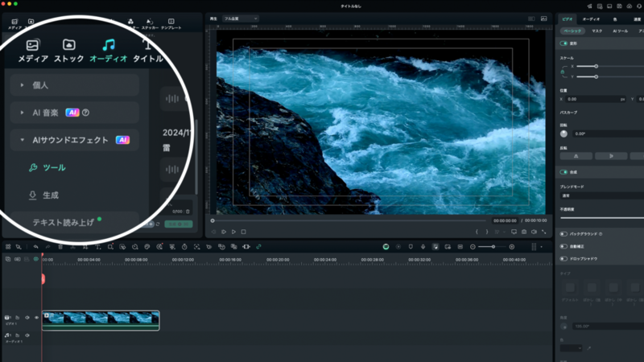Click the shield marker icon in timeline toolbar

[x=411, y=247]
